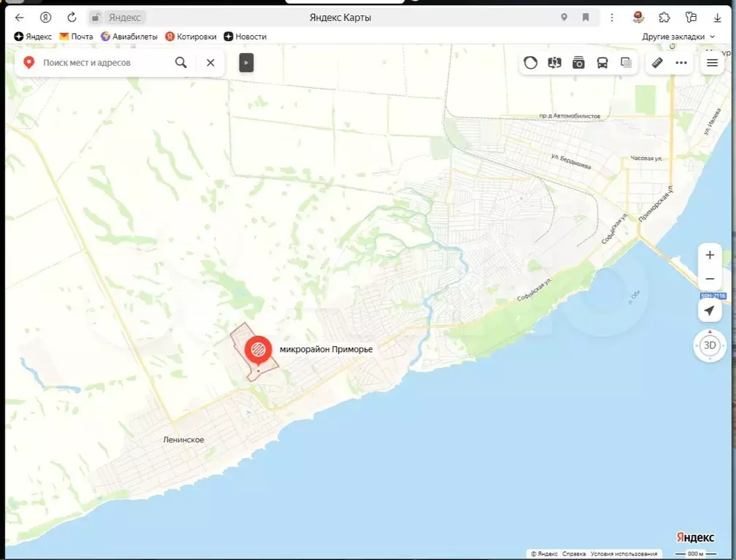Image resolution: width=736 pixels, height=560 pixels.
Task: Click the 50Н-2116 road number badge
Action: coord(713,296)
